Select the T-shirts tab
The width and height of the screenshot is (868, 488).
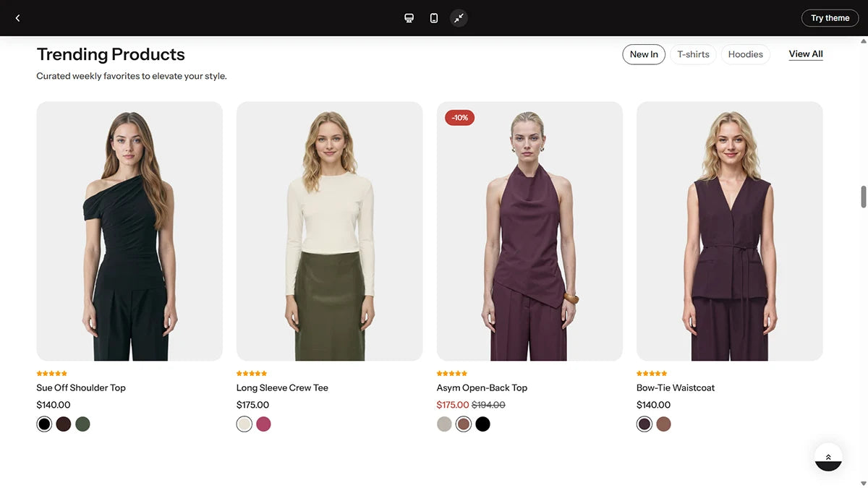click(x=693, y=54)
